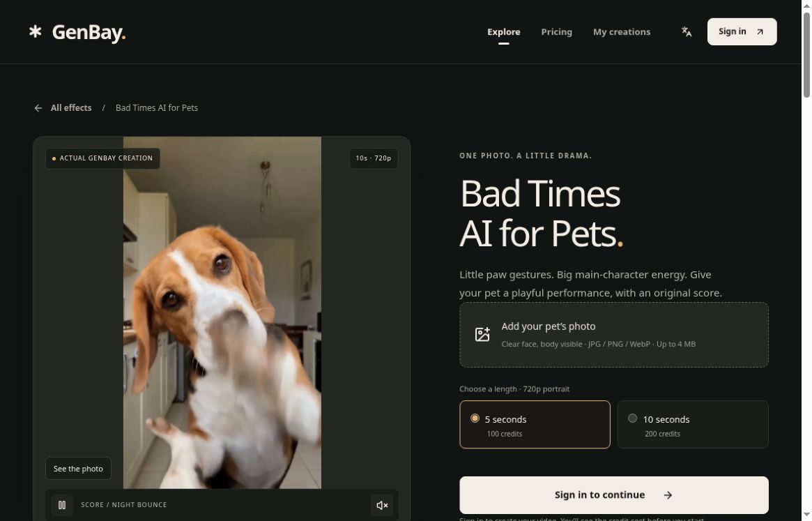Unmute the Night Bounce score audio
812x521 pixels.
point(382,505)
